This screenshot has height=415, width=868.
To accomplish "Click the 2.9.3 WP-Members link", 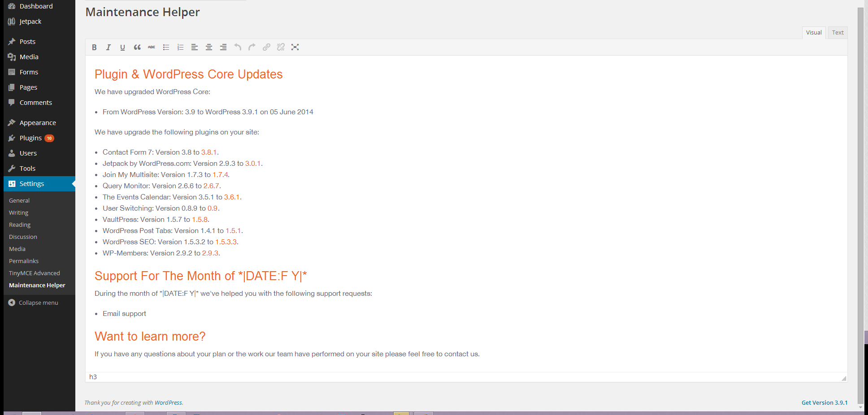I will [210, 253].
